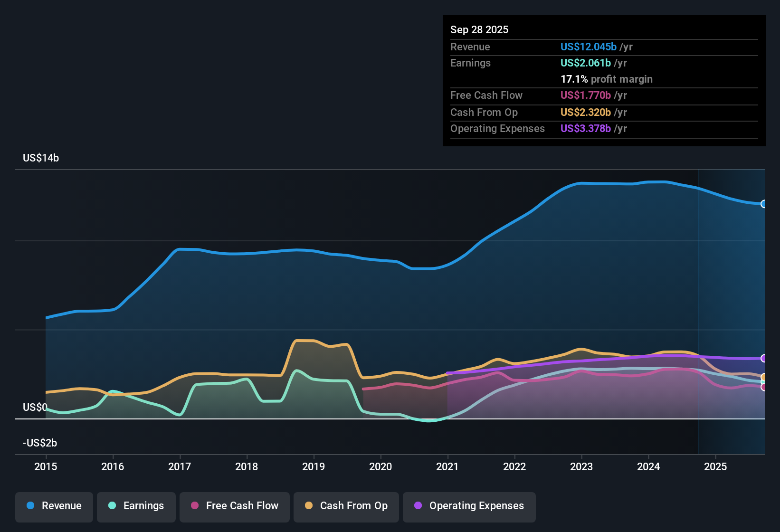Click the teal Earnings legend dot icon
The height and width of the screenshot is (532, 780).
pos(112,506)
